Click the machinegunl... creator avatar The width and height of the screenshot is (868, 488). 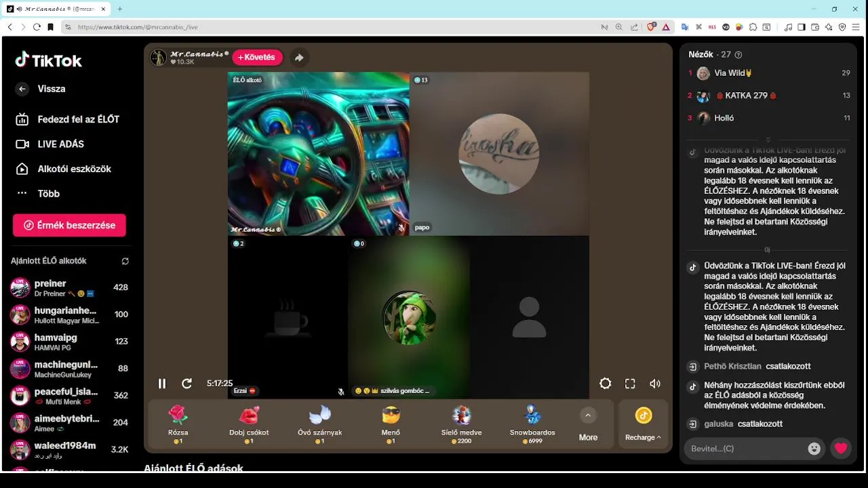tap(20, 369)
